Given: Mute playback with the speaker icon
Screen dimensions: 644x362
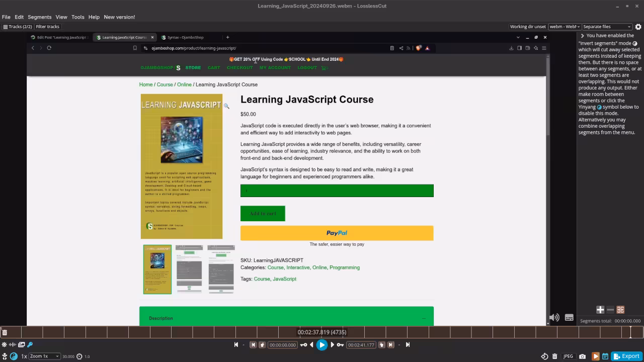Looking at the screenshot, I should pyautogui.click(x=554, y=317).
